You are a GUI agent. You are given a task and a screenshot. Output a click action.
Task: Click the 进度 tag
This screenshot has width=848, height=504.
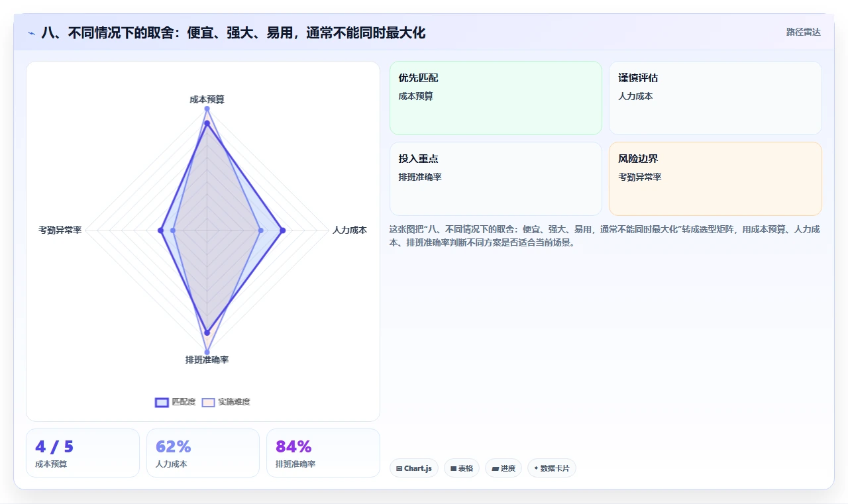[x=503, y=468]
